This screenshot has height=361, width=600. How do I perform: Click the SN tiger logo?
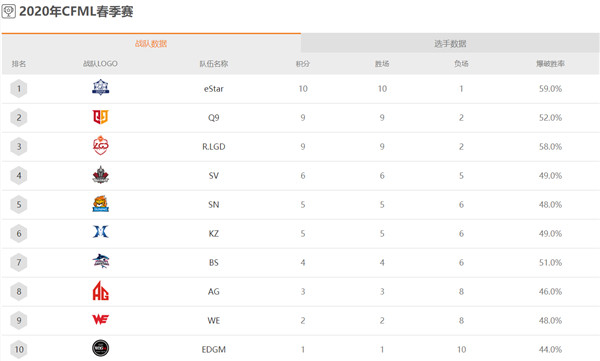[101, 204]
